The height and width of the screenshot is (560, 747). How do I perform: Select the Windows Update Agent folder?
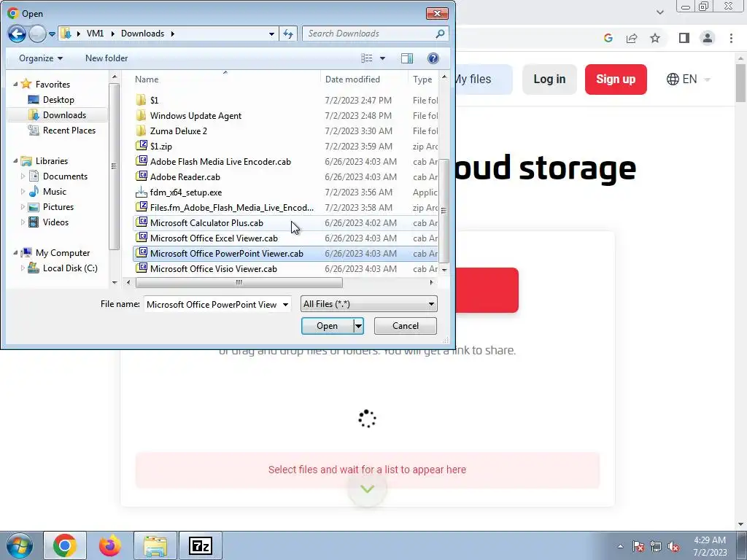coord(196,116)
